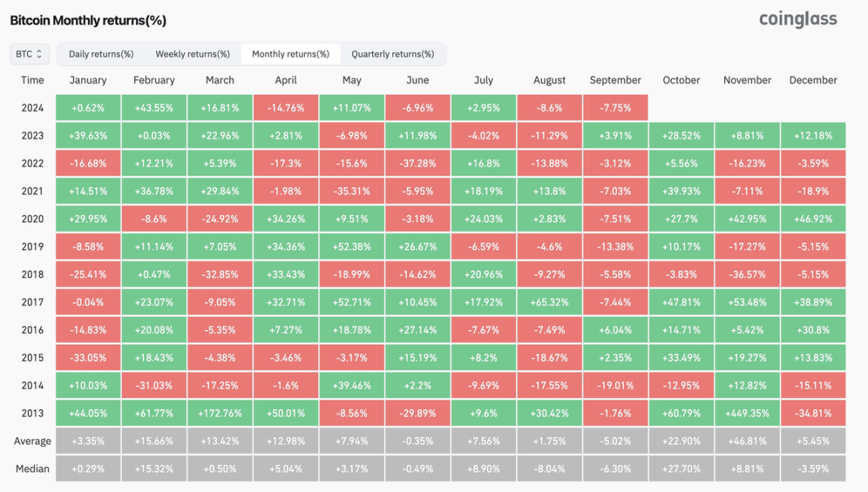The image size is (868, 492).
Task: Click the +65.32% August 2017 cell
Action: (x=549, y=302)
